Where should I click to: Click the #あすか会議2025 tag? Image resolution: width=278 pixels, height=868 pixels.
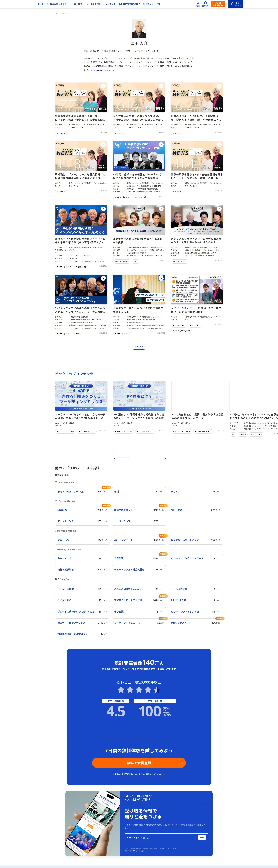tap(122, 197)
